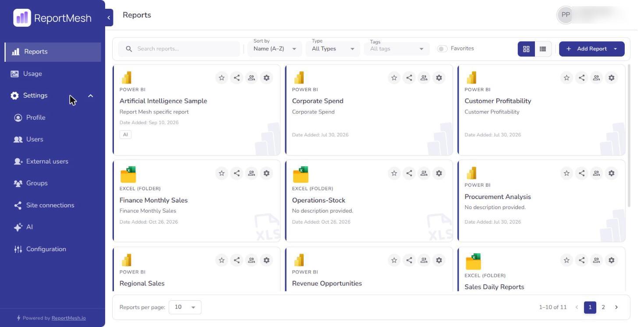Collapse the Settings menu section
Image resolution: width=644 pixels, height=327 pixels.
click(91, 96)
